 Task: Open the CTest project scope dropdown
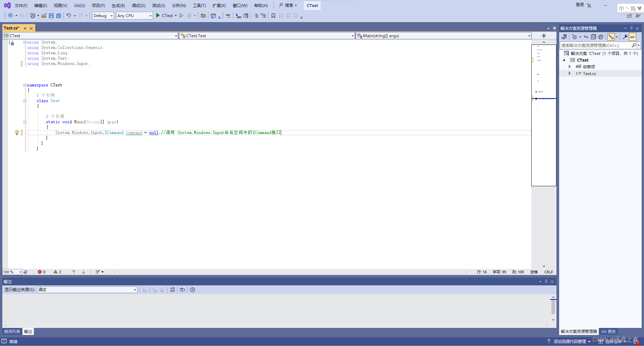click(x=90, y=36)
